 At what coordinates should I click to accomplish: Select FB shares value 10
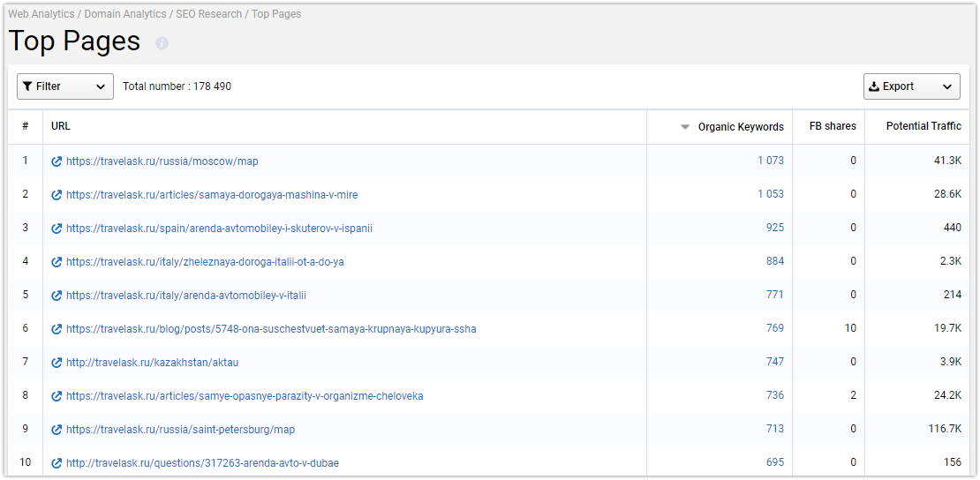(850, 328)
